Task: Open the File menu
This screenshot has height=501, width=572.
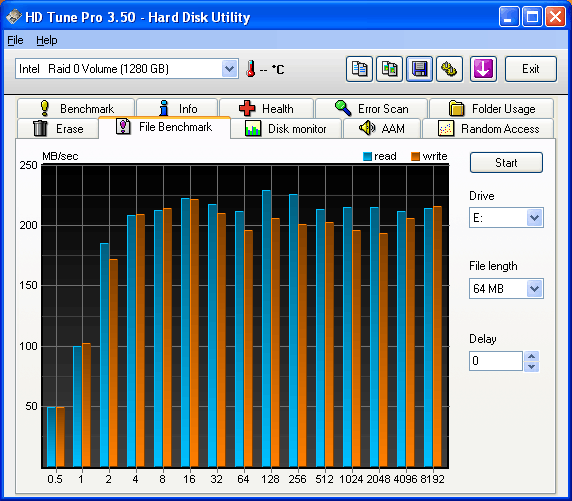Action: click(x=15, y=40)
